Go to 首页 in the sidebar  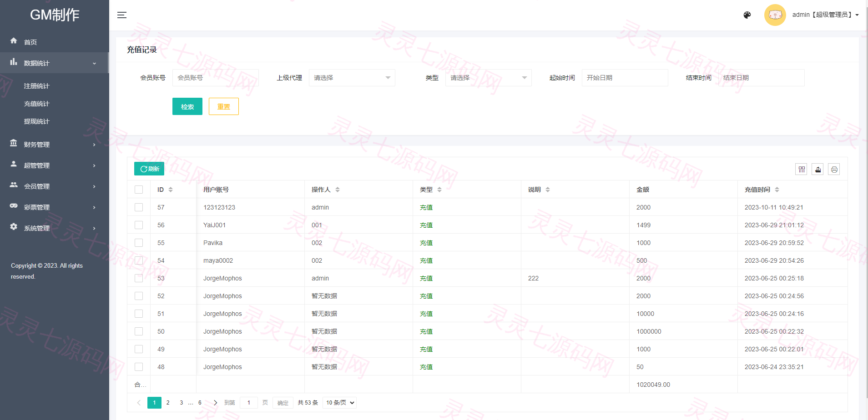coord(30,42)
